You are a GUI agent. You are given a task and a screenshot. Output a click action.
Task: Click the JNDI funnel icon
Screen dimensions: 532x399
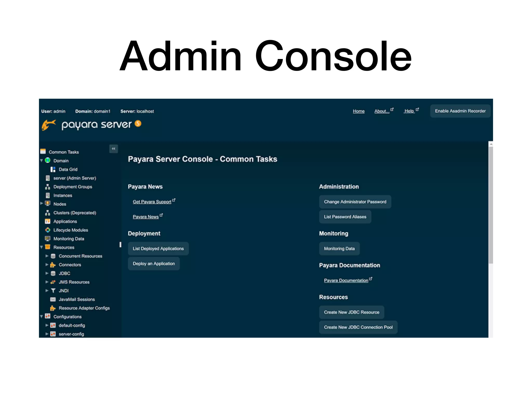[x=53, y=290]
